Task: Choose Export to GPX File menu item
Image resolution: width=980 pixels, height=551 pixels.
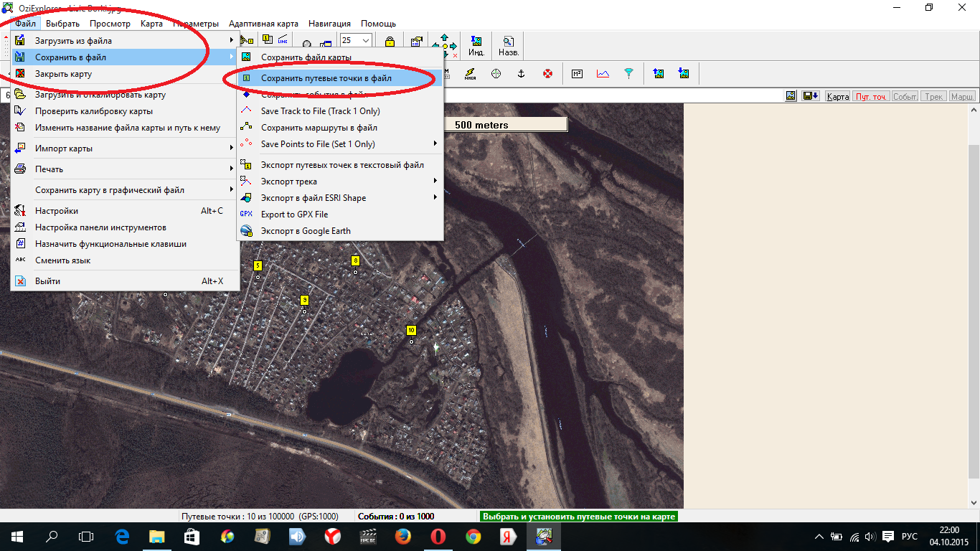Action: tap(294, 215)
